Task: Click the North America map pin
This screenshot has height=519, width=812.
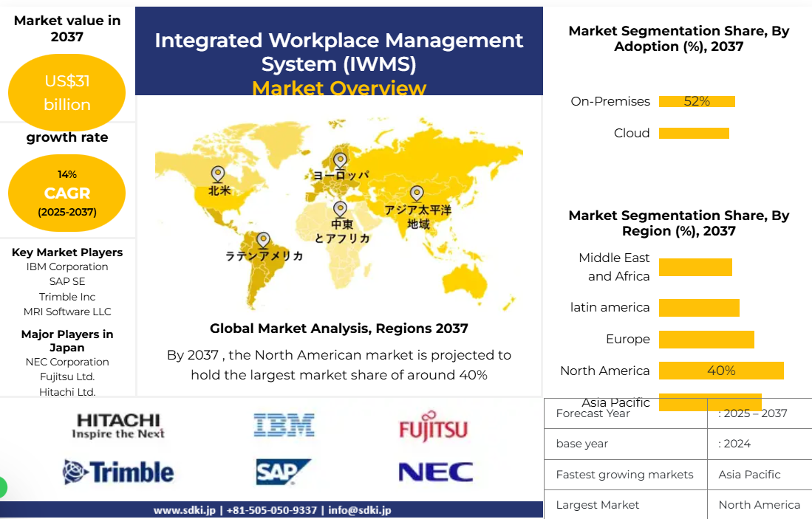Action: pyautogui.click(x=218, y=174)
